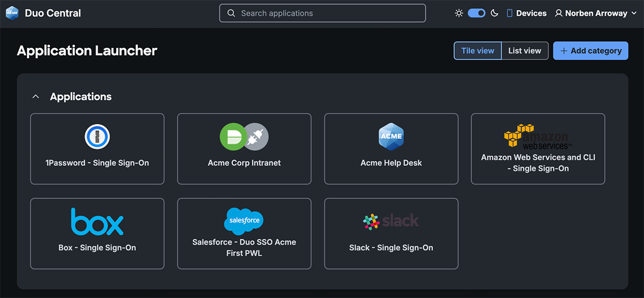Click the plus icon on the Add category button
644x298 pixels.
tap(564, 51)
